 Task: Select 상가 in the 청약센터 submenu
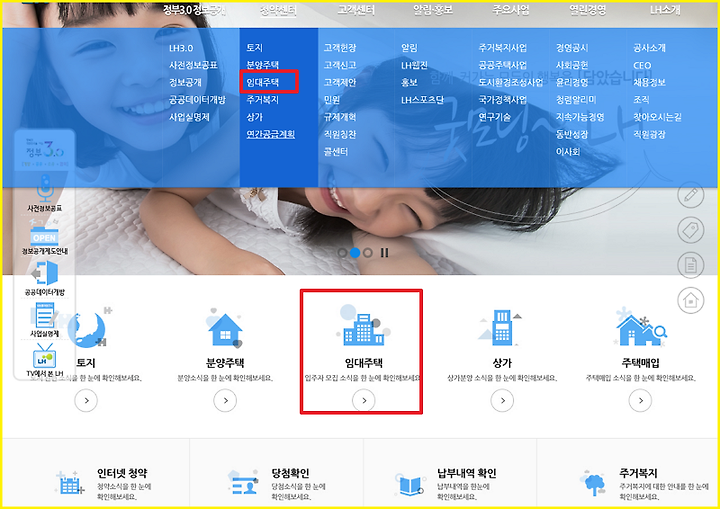tap(254, 117)
